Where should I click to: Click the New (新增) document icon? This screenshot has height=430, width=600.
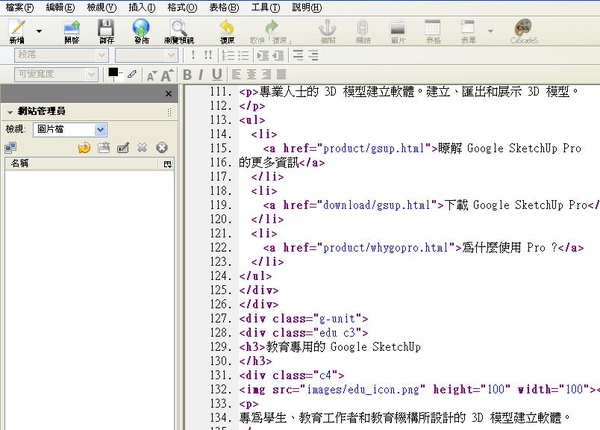[17, 30]
